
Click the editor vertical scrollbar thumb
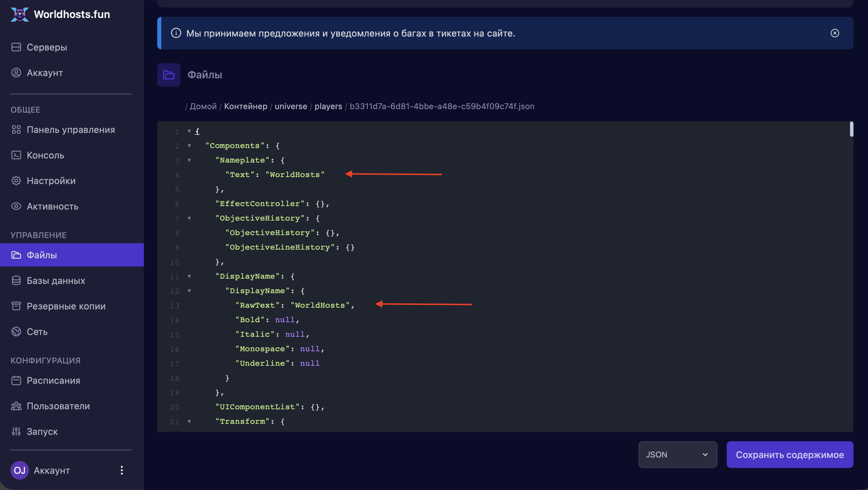point(851,129)
